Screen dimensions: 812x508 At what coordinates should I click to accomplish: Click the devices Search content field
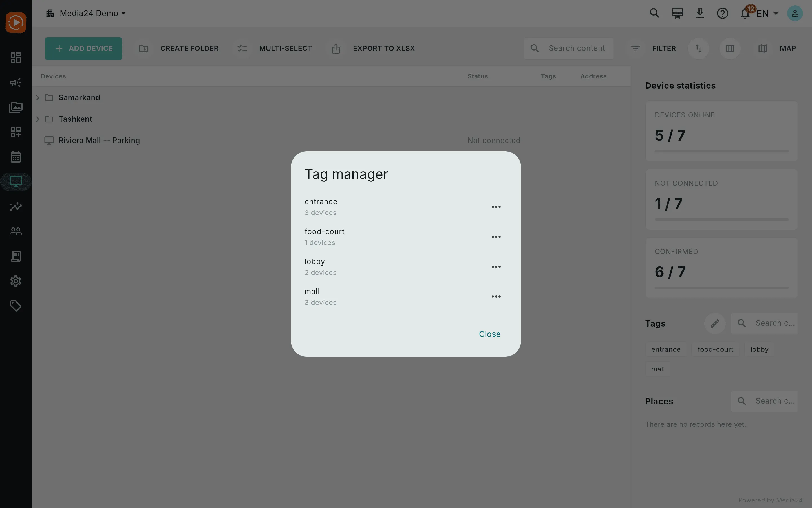[x=569, y=48]
